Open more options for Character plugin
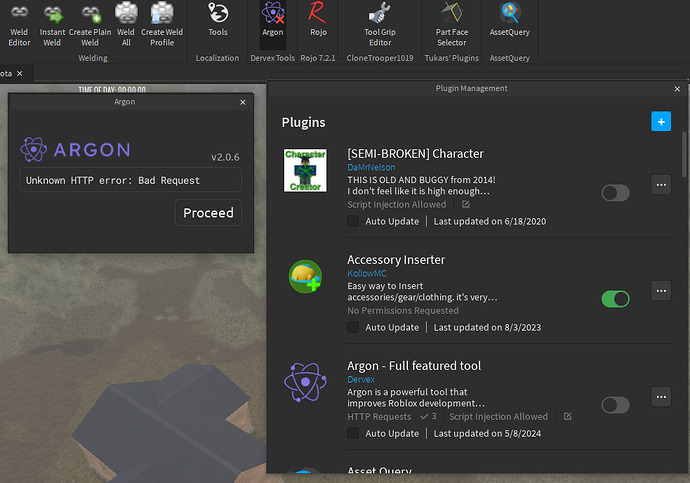This screenshot has height=483, width=690. click(661, 185)
